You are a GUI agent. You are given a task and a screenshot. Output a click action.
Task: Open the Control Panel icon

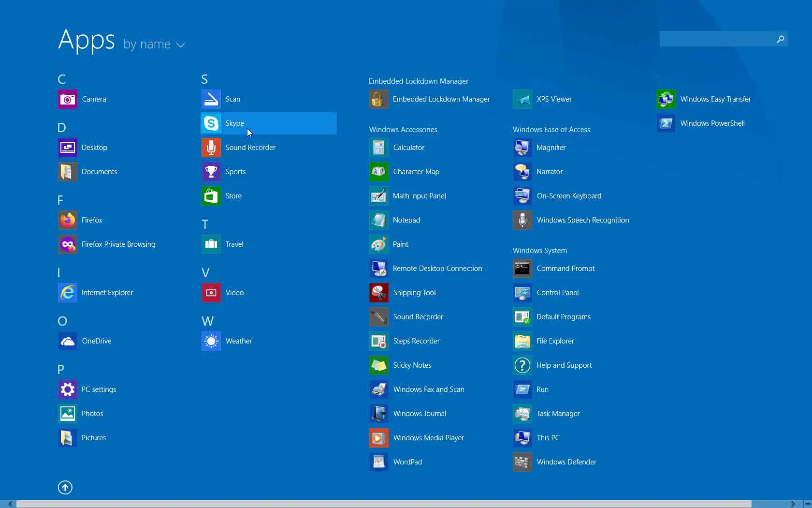click(x=522, y=293)
